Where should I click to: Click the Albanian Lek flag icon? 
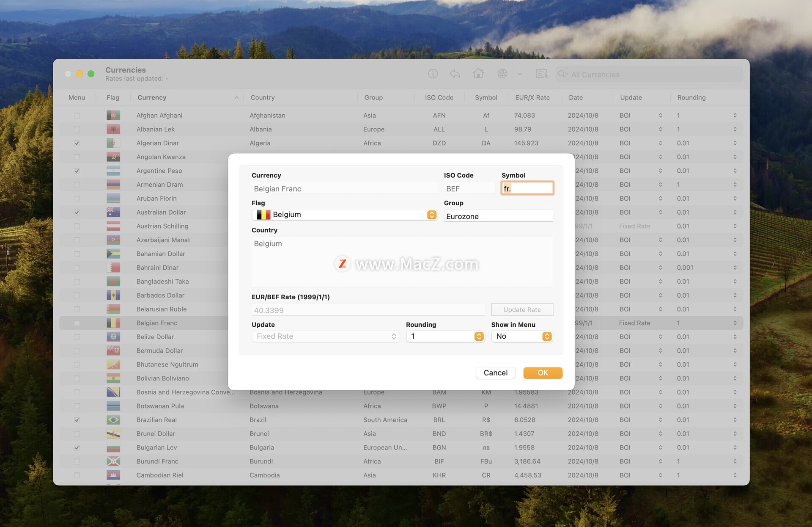coord(113,129)
